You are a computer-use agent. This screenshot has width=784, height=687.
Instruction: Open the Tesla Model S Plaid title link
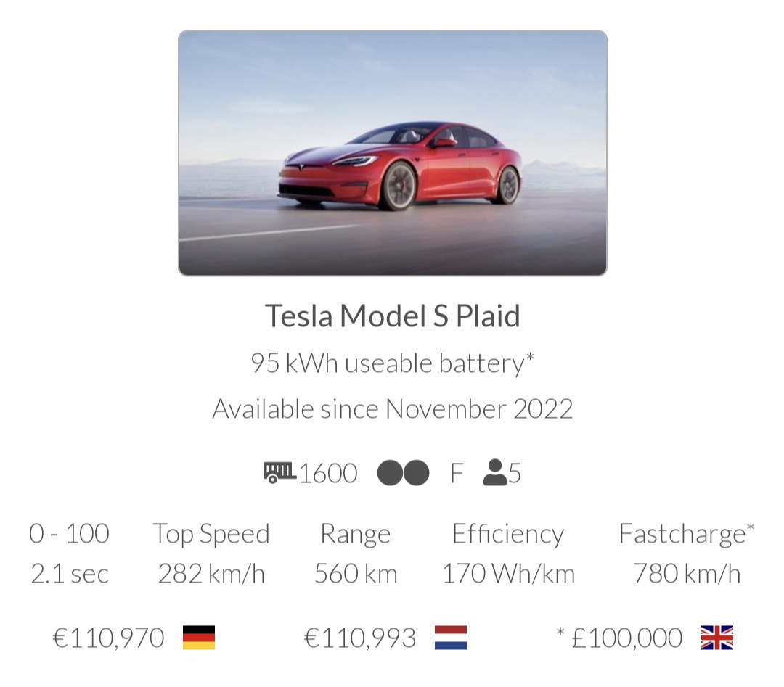[392, 316]
